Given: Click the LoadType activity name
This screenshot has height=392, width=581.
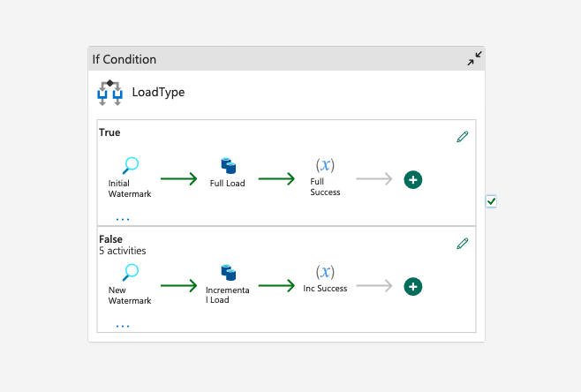Looking at the screenshot, I should pyautogui.click(x=158, y=92).
